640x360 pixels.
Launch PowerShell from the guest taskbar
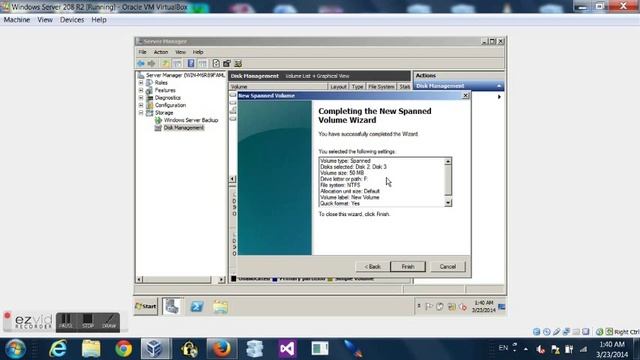[x=197, y=306]
